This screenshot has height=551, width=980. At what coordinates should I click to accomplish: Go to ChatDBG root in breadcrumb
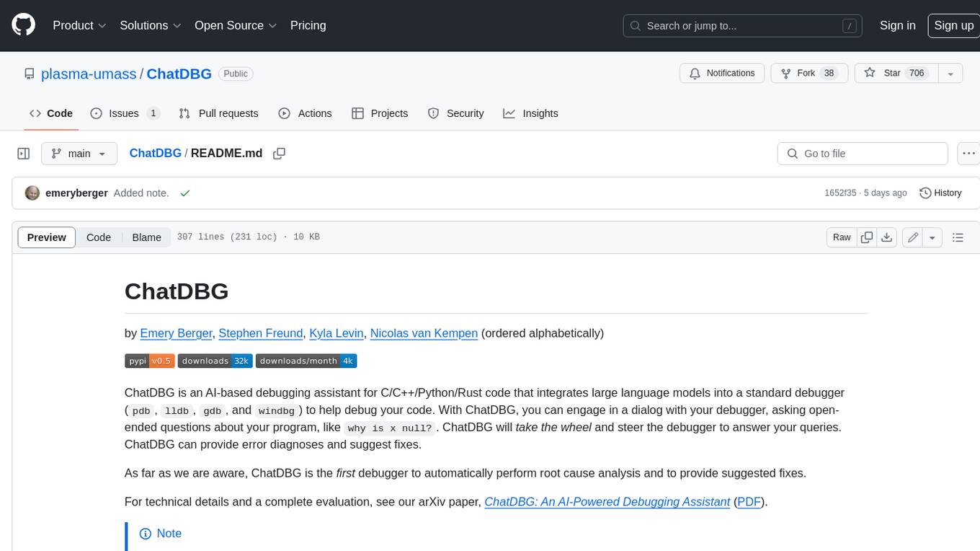155,154
